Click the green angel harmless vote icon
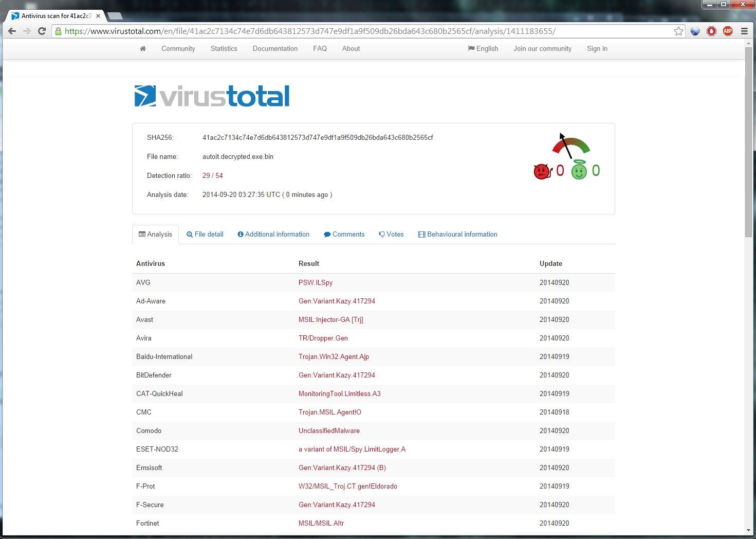The height and width of the screenshot is (539, 756). click(579, 170)
